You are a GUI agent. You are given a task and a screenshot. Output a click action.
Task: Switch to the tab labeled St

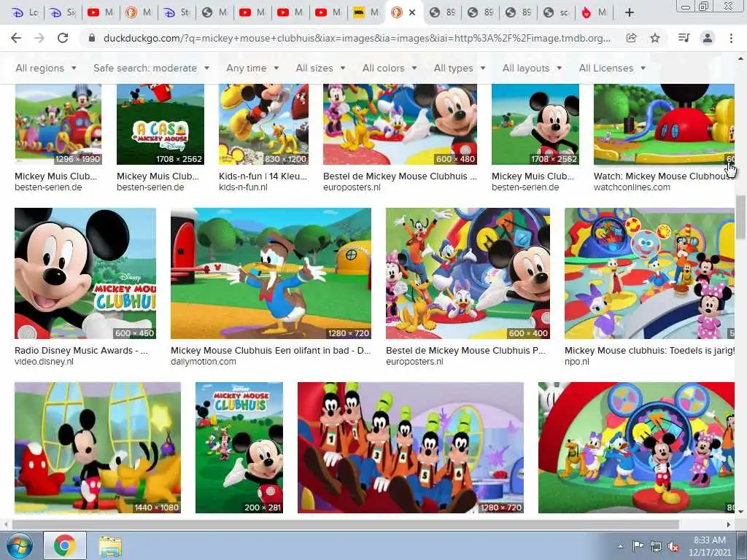[177, 13]
